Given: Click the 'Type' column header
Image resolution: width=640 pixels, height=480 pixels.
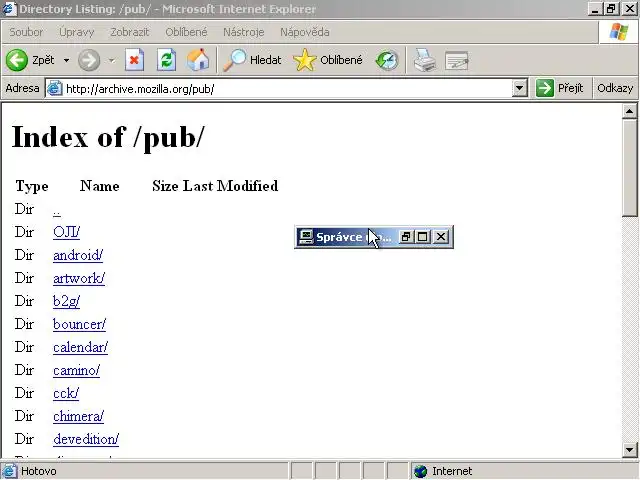Looking at the screenshot, I should [x=32, y=187].
